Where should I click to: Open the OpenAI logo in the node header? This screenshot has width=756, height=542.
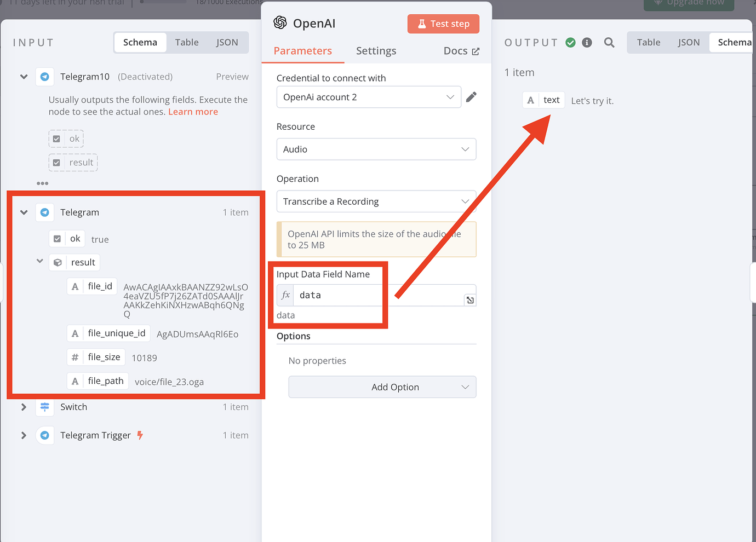click(279, 23)
